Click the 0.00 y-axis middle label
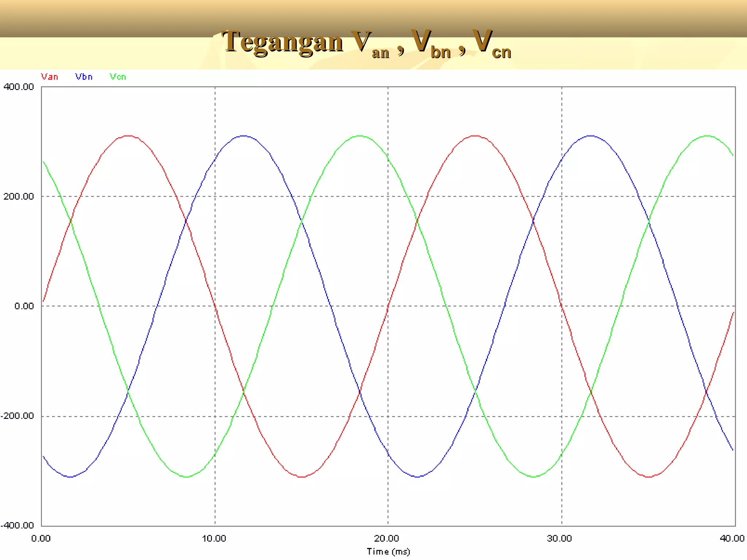747x560 pixels. (24, 306)
